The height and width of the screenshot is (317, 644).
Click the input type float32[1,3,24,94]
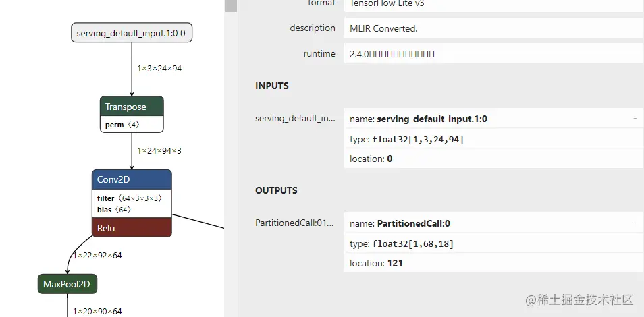tap(493, 139)
